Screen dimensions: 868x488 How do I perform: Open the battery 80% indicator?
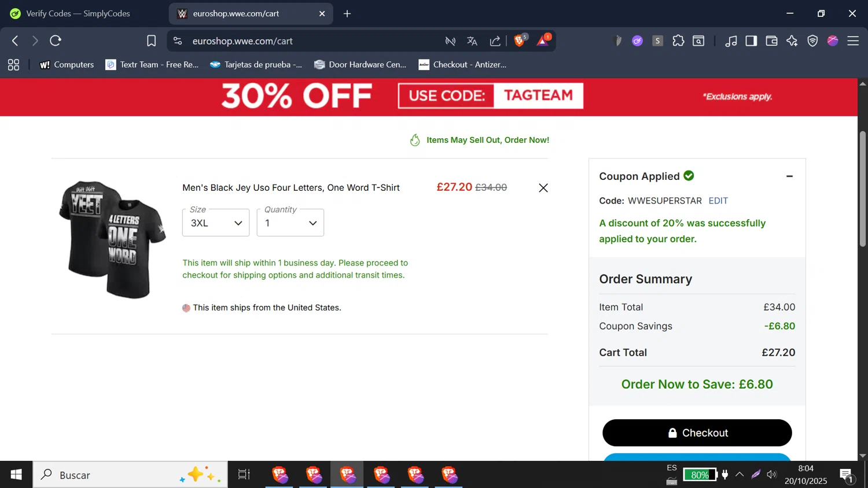[700, 475]
